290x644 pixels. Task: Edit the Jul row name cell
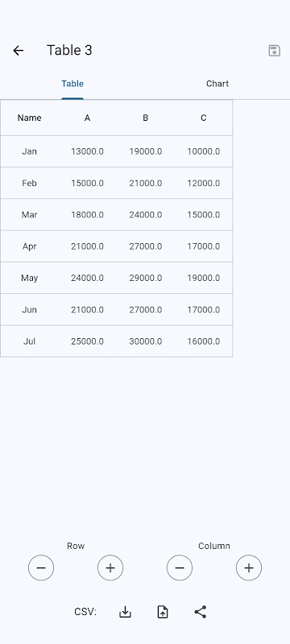point(29,341)
